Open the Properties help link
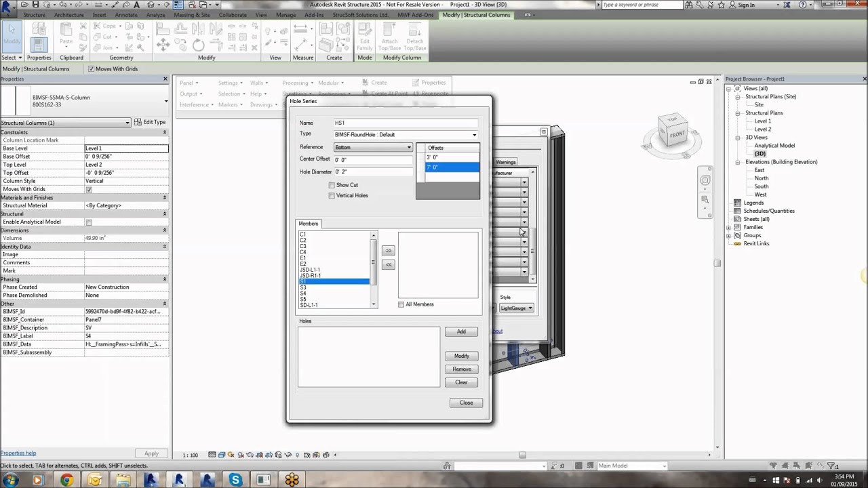The image size is (868, 488). pyautogui.click(x=18, y=453)
